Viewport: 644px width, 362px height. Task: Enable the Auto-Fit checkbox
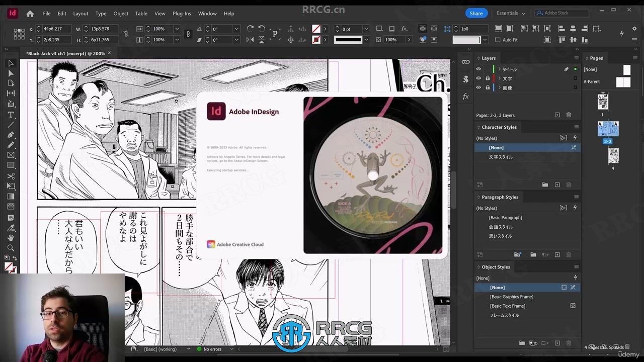tap(498, 40)
